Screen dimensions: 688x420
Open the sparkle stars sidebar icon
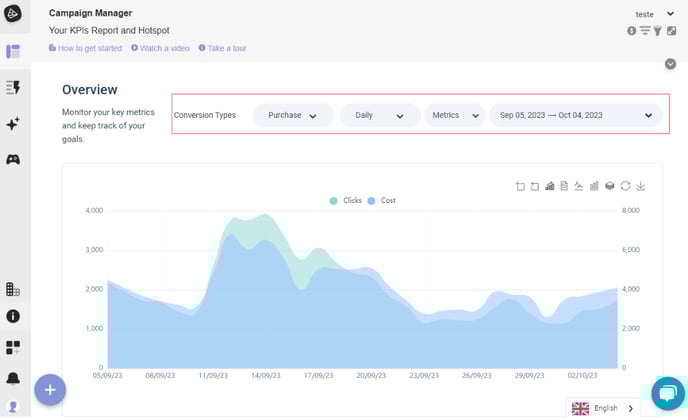point(13,123)
